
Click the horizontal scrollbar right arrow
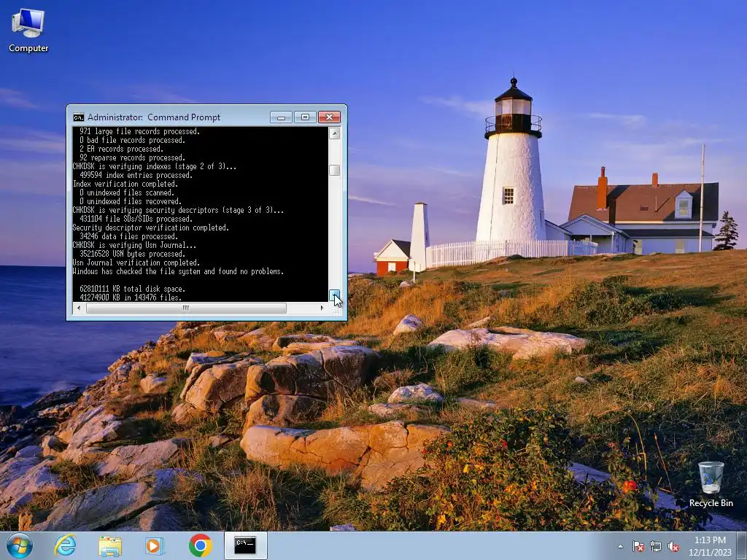point(322,308)
